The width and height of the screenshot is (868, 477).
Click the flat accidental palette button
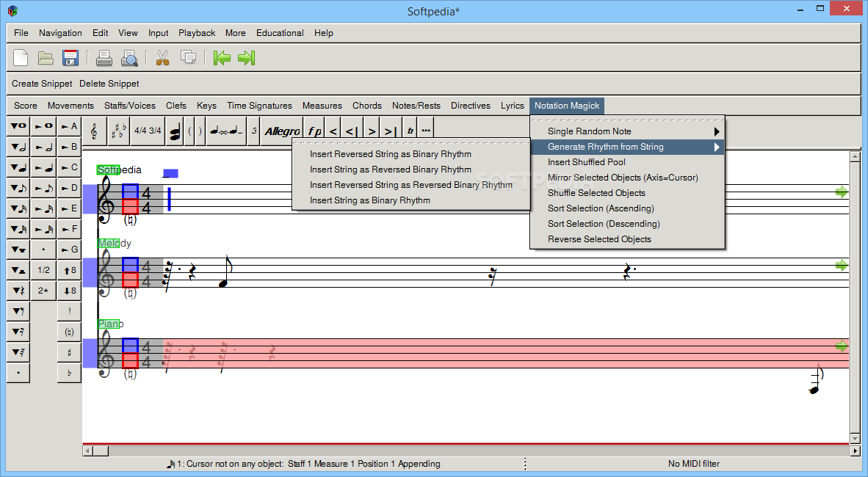69,372
